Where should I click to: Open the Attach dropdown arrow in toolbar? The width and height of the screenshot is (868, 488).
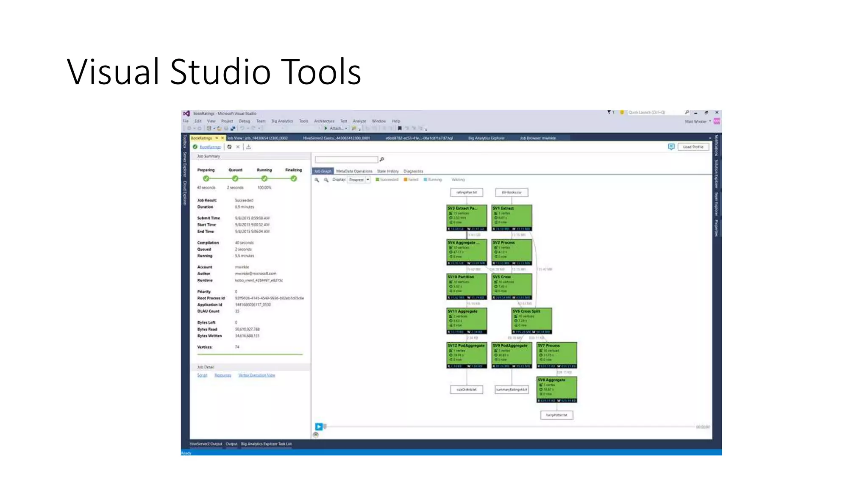coord(346,128)
